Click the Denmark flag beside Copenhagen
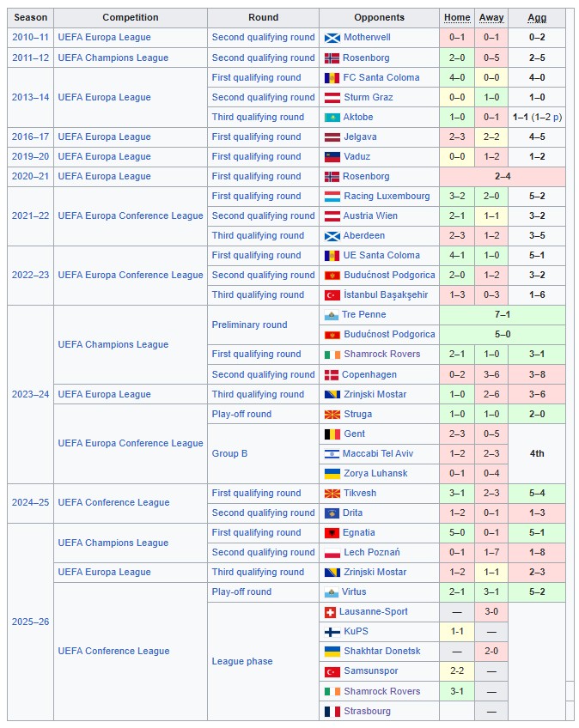Viewport: 579px width, 728px height. (x=332, y=375)
